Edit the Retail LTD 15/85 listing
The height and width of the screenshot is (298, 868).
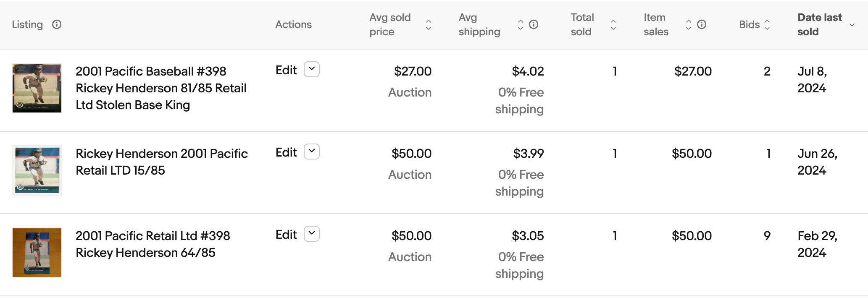tap(286, 152)
